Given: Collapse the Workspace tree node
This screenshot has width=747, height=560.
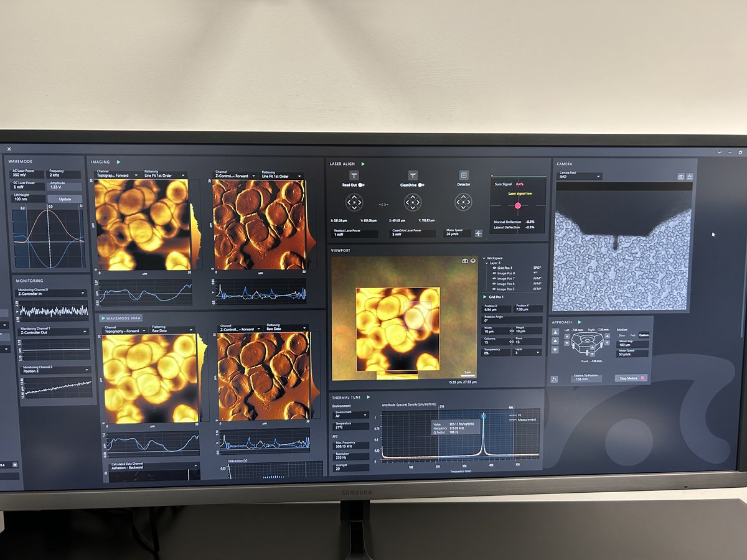Looking at the screenshot, I should tap(484, 258).
